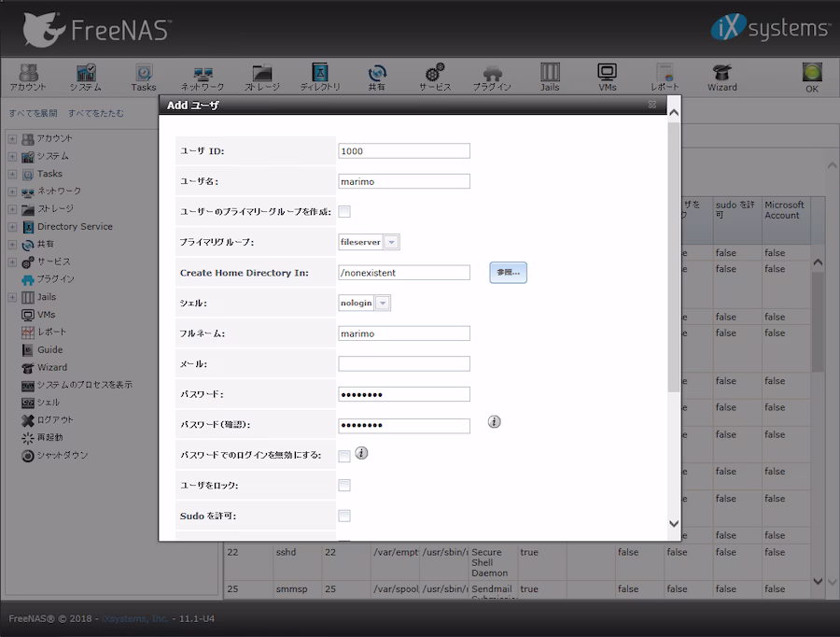Open the 共有 toolbar icon
This screenshot has width=840, height=637.
(377, 78)
